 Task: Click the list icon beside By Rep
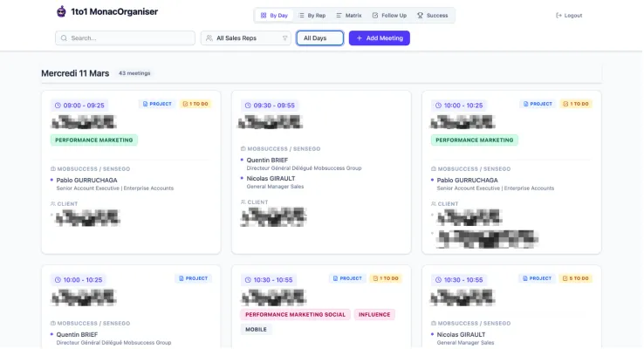(301, 16)
